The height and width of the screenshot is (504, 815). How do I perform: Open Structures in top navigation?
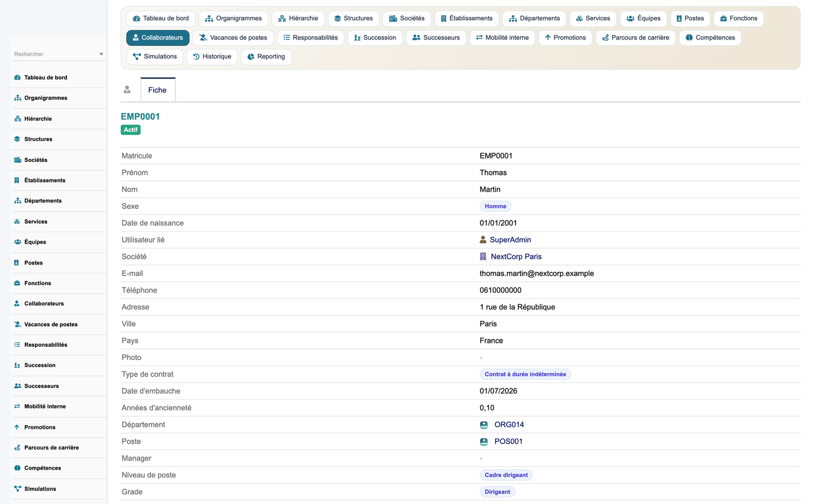[354, 19]
